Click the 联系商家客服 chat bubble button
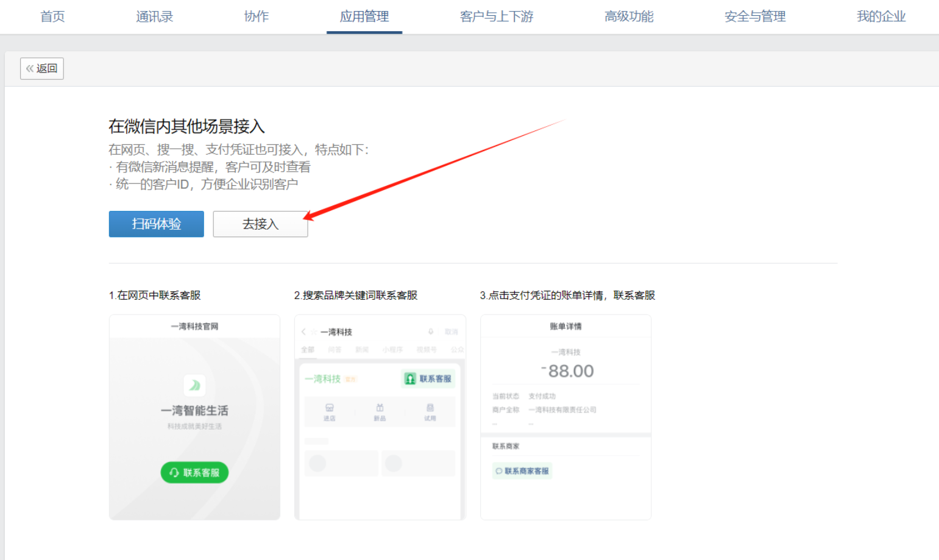Viewport: 939px width, 560px height. [x=522, y=471]
